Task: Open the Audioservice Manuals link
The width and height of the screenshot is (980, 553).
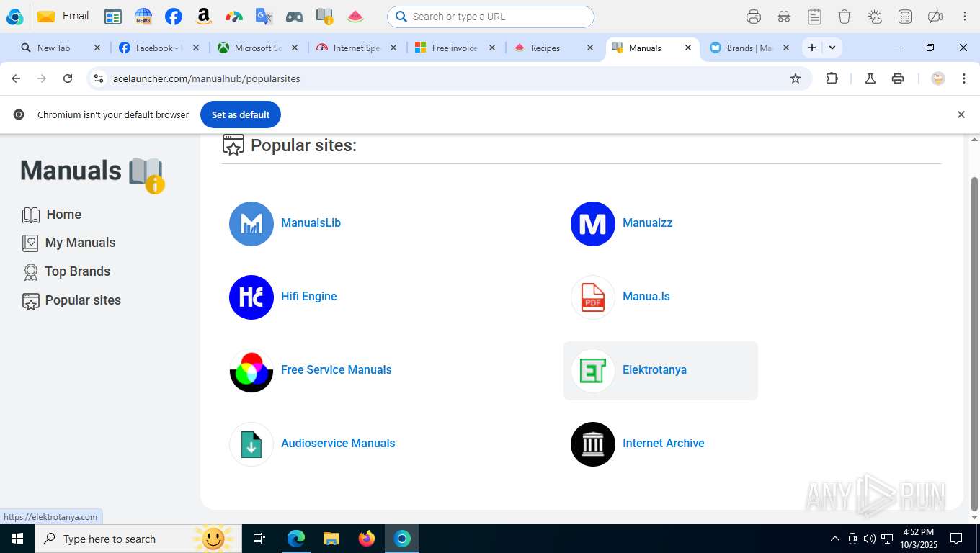Action: (x=338, y=444)
